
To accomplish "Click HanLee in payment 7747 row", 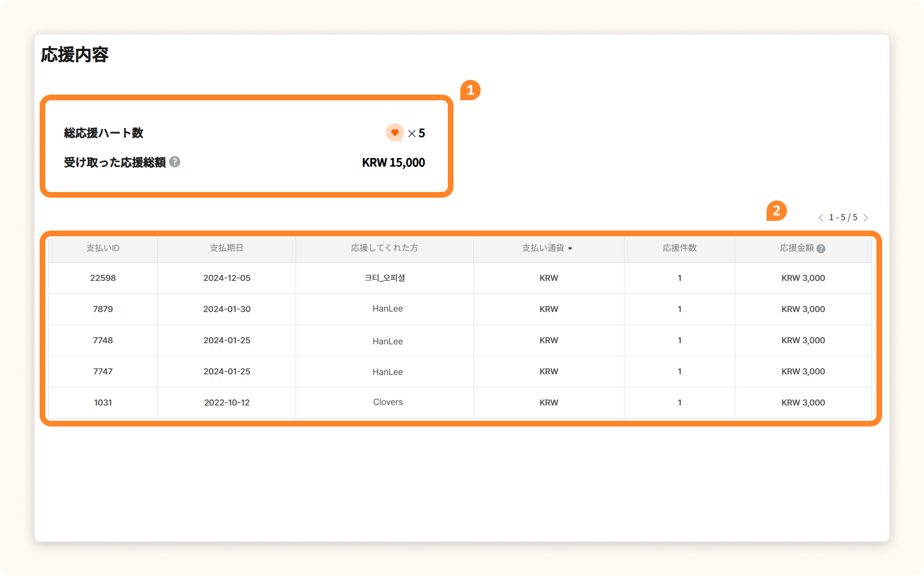I will pyautogui.click(x=388, y=372).
